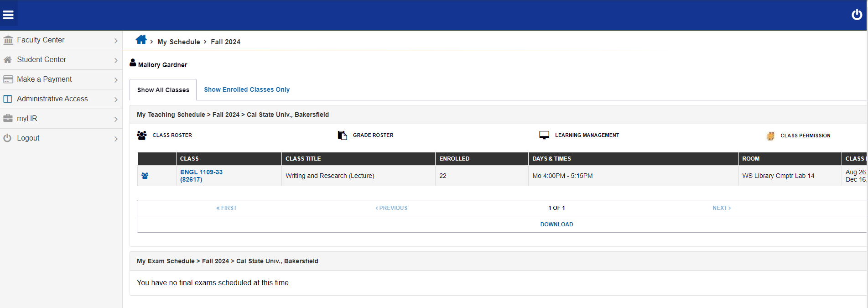The height and width of the screenshot is (308, 868).
Task: Click the CLASS TITLE column header
Action: click(359, 159)
